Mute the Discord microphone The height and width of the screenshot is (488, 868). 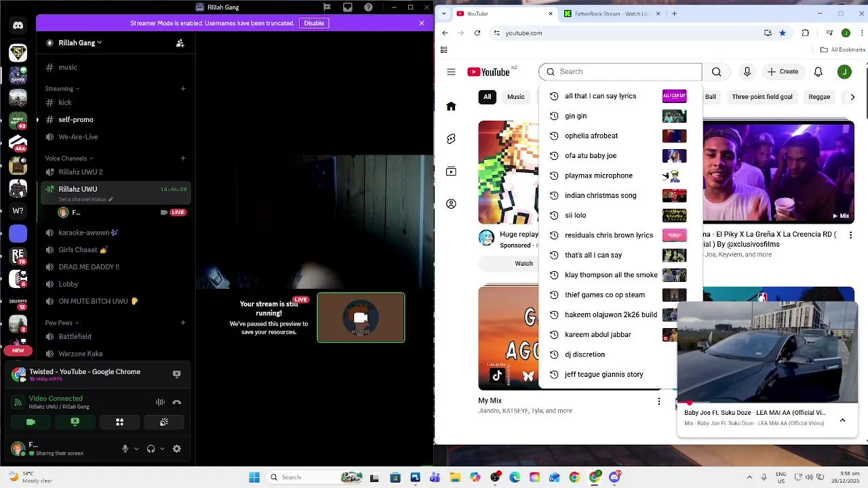[x=125, y=449]
